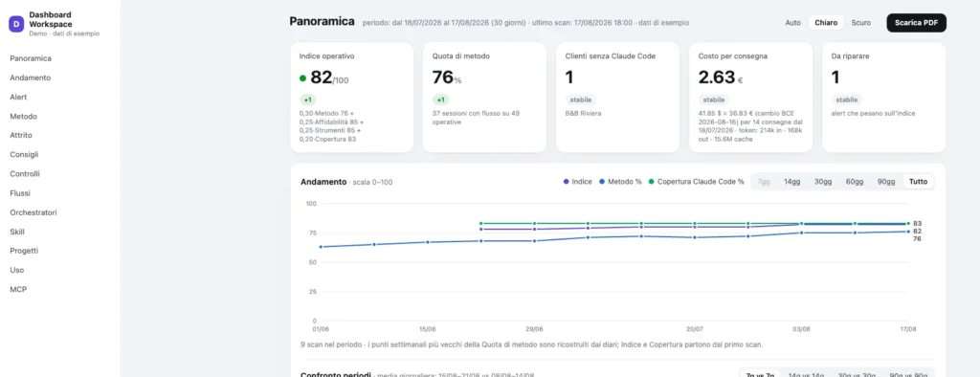Screen dimensions: 980x377
Task: Select the Chiaro light theme
Action: 826,23
